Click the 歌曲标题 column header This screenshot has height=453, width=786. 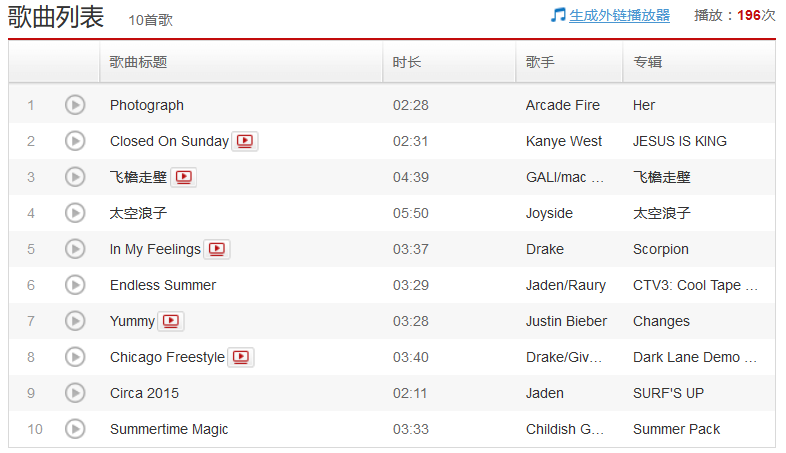(x=138, y=62)
